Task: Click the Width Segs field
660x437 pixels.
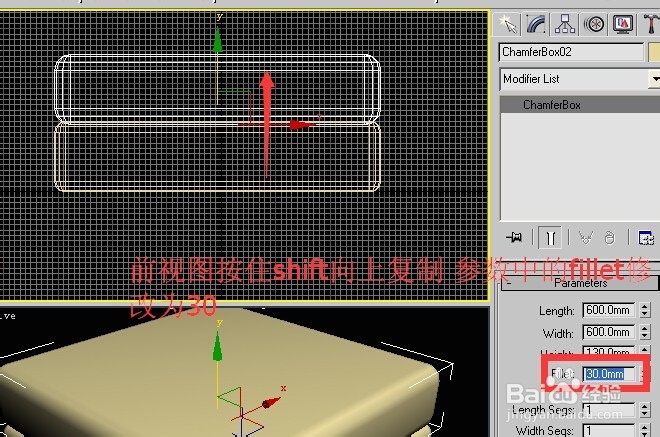Action: tap(609, 431)
